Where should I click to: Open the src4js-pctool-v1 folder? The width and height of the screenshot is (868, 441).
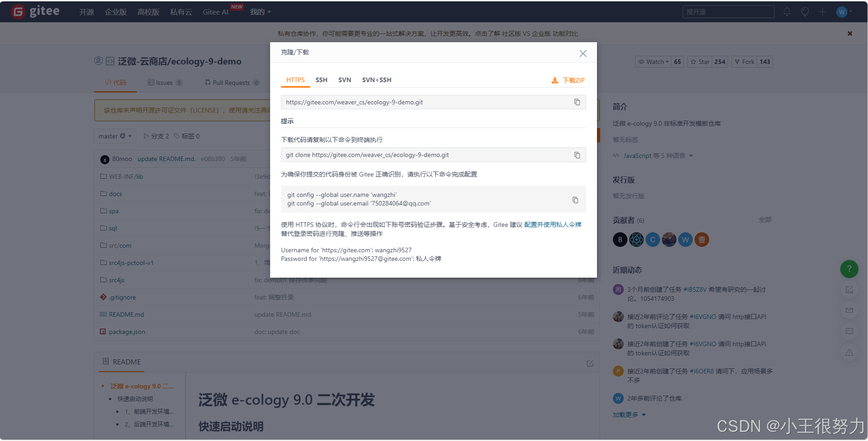pos(131,263)
